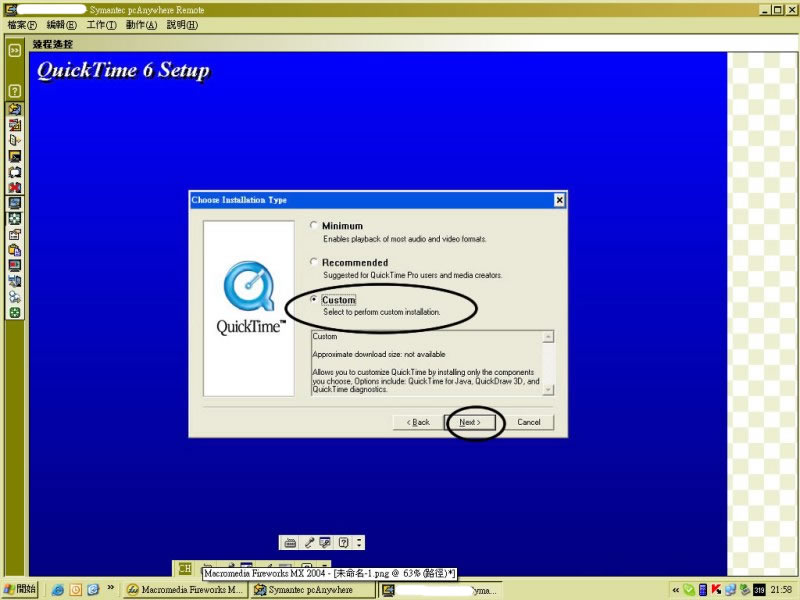Click the black screen with yellow border sidebar icon

15,156
